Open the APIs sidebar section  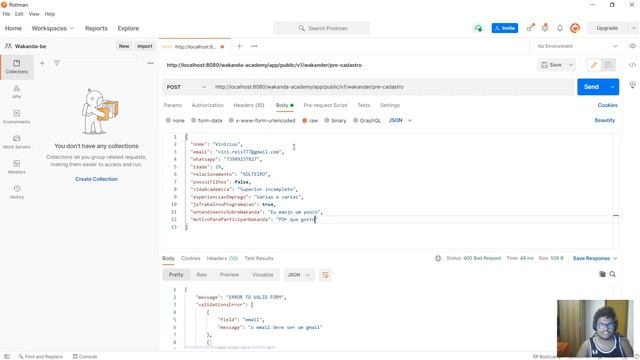17,91
